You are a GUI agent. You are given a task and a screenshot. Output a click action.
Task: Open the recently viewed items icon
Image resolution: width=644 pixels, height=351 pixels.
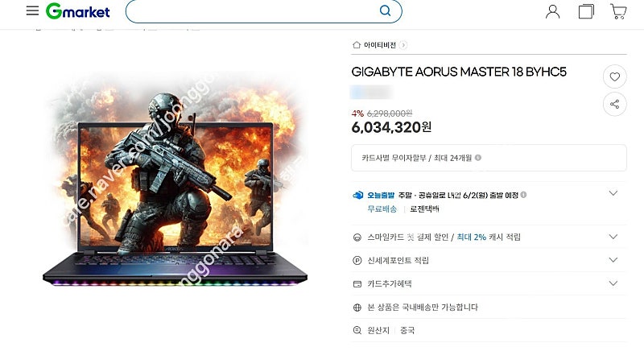coord(586,11)
